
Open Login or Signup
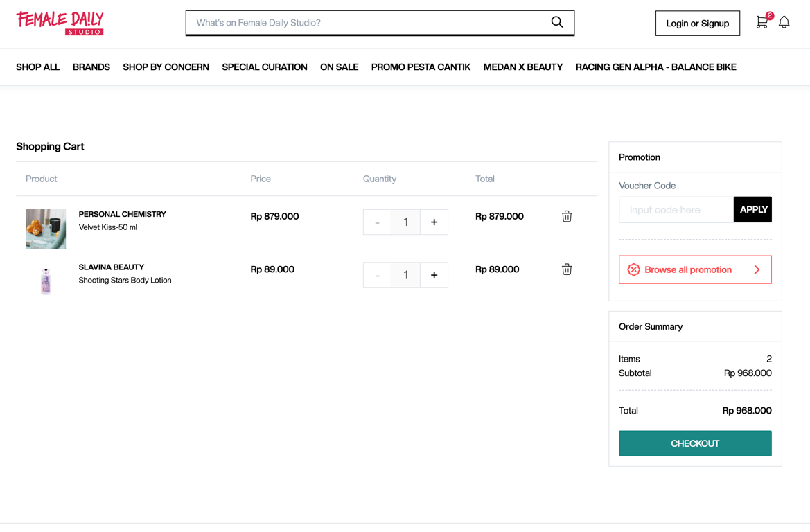point(697,24)
